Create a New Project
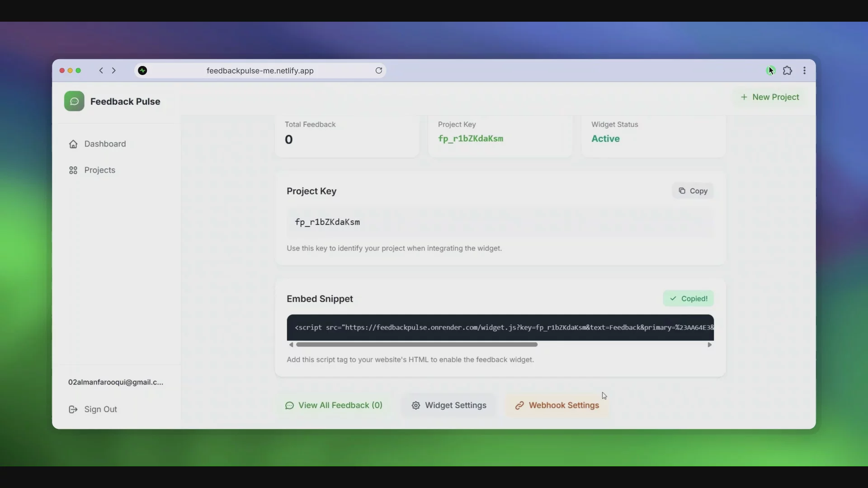868x488 pixels. coord(769,97)
